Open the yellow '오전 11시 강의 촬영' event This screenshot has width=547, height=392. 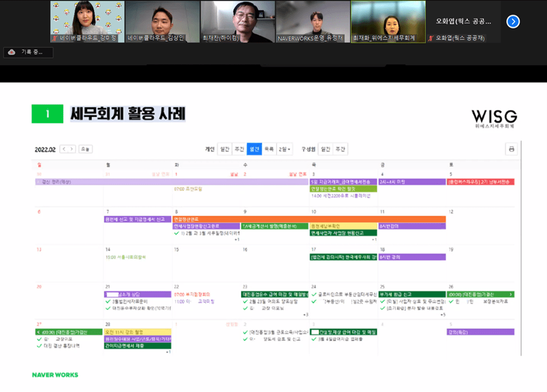pos(137,332)
